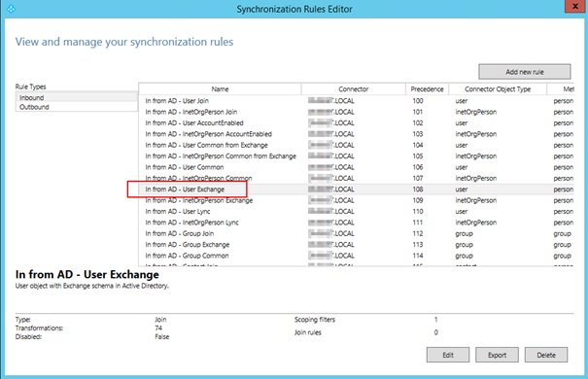Sort by the Connector column header

353,88
